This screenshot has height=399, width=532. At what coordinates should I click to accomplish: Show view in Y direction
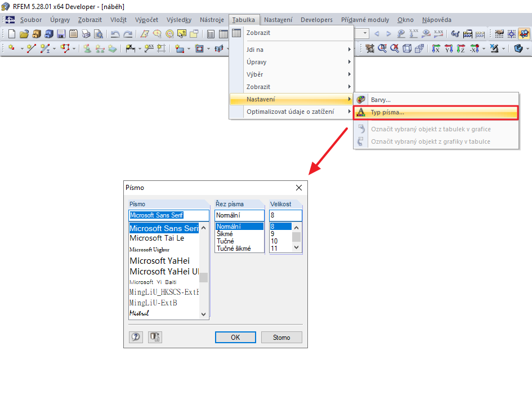click(449, 48)
